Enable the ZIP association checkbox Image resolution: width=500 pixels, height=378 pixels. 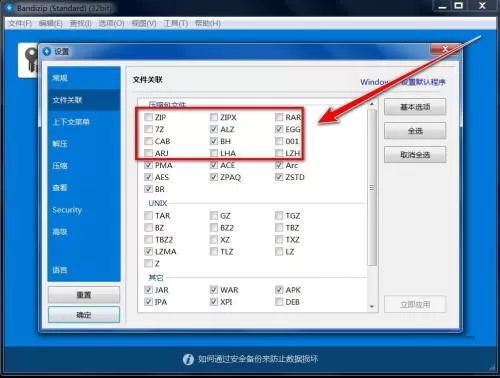[148, 117]
